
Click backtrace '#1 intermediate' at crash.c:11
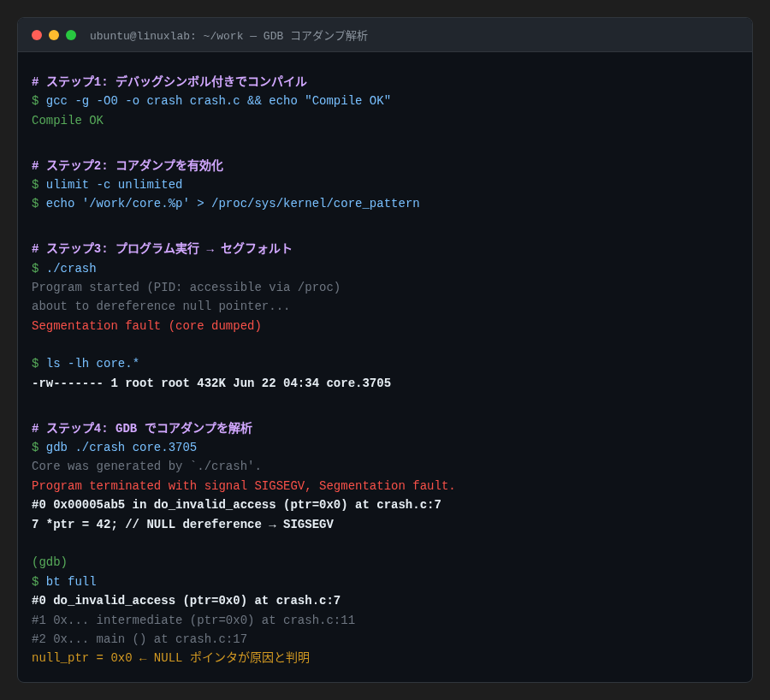(193, 620)
